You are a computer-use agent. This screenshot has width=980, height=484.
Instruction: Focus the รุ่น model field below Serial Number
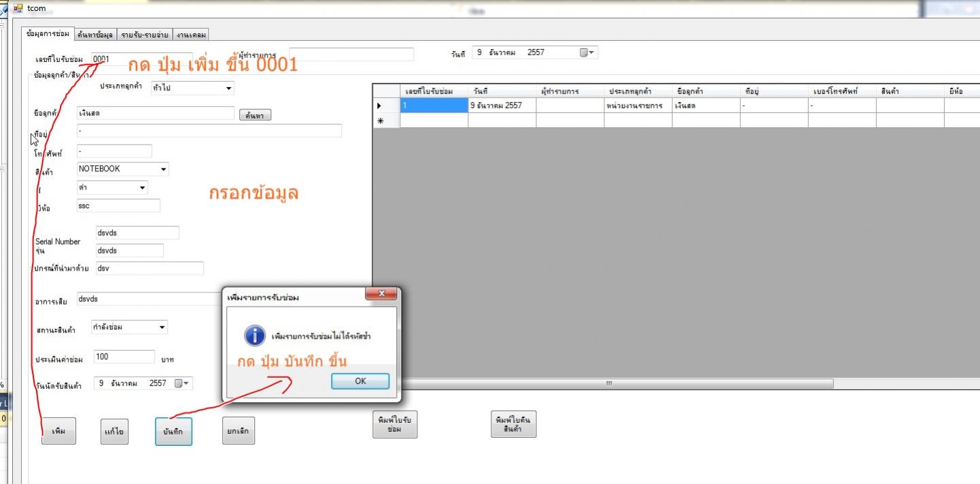click(129, 251)
